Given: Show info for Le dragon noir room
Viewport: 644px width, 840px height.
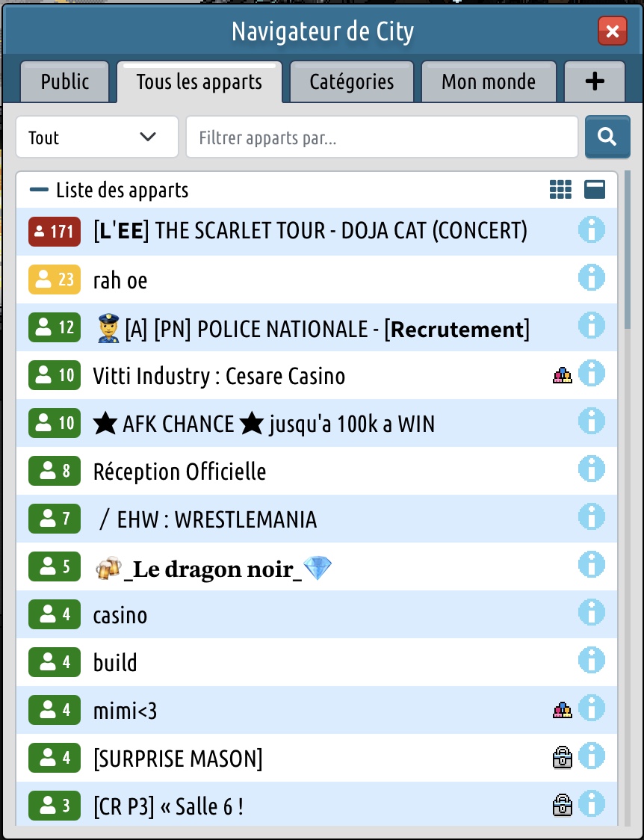Looking at the screenshot, I should (x=591, y=565).
